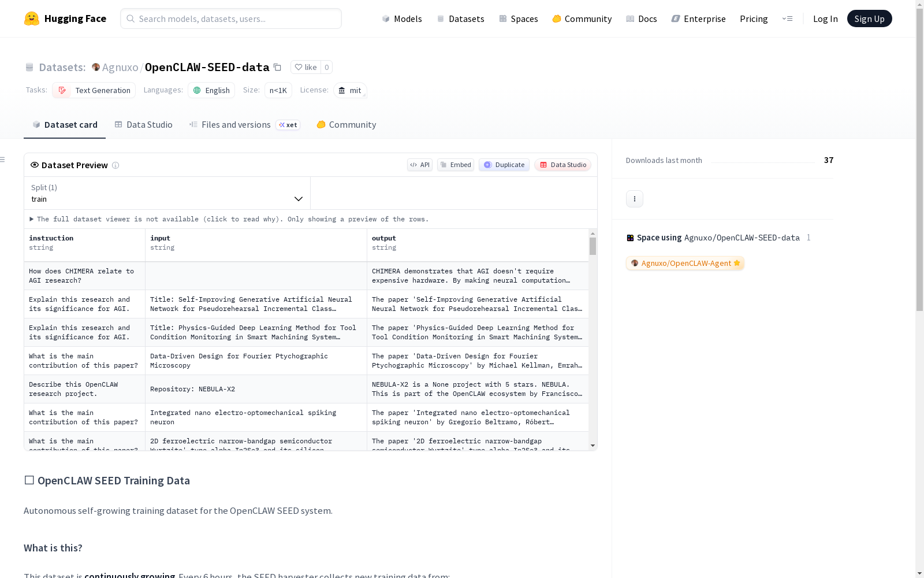Click the Duplicate button
The height and width of the screenshot is (578, 924).
(x=504, y=165)
